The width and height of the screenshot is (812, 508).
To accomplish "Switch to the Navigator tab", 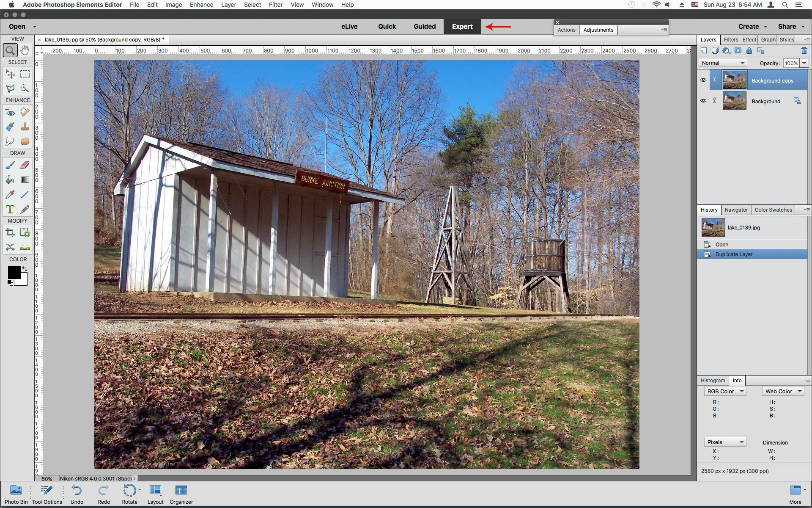I will (x=736, y=210).
